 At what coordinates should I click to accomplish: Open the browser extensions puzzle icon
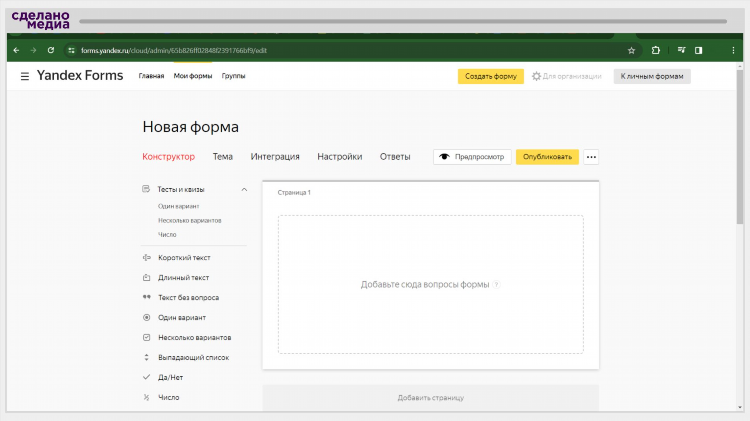coord(656,50)
